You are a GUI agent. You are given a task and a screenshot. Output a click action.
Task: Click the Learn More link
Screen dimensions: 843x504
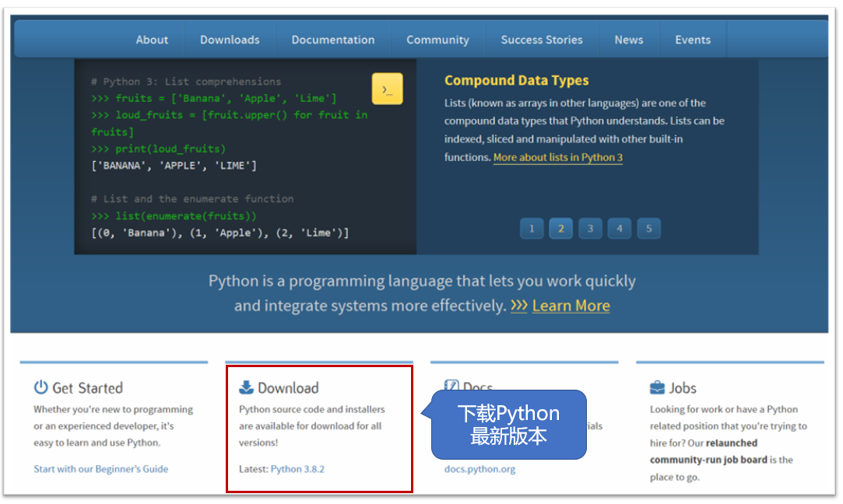[x=571, y=306]
